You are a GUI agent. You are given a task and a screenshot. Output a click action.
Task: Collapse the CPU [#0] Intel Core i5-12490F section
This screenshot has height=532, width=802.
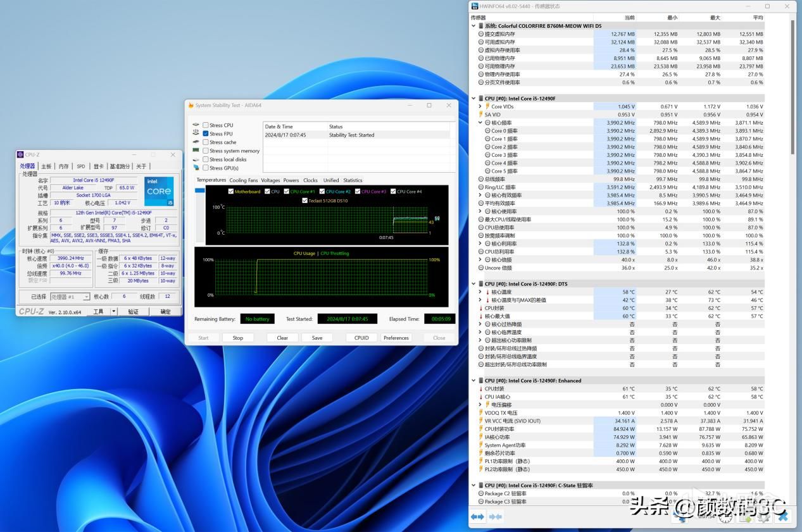coord(473,99)
